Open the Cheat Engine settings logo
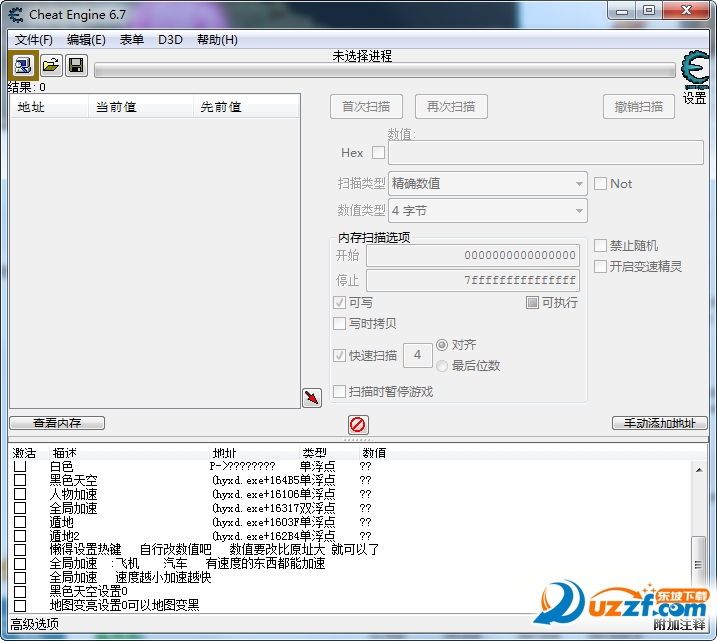 [694, 70]
